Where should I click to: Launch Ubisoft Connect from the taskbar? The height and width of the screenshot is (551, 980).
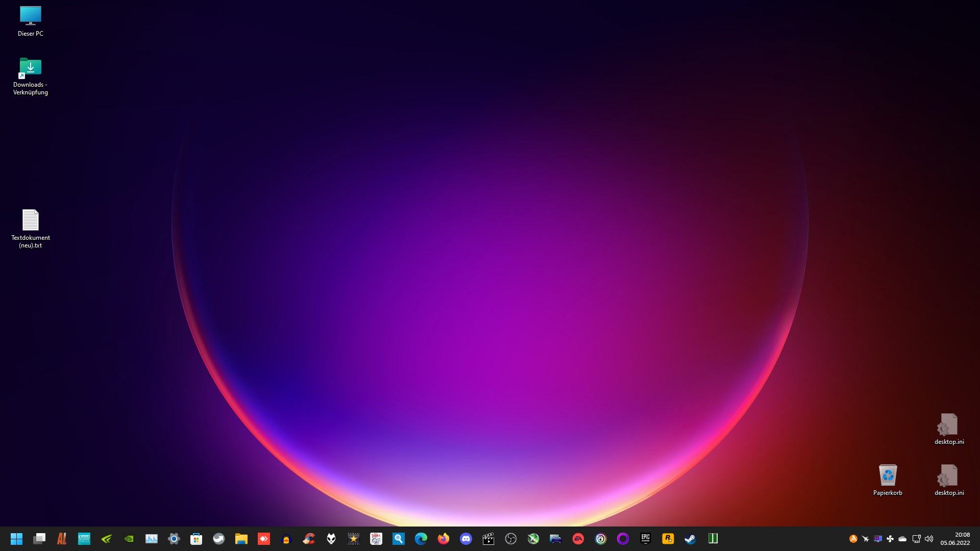coord(601,539)
